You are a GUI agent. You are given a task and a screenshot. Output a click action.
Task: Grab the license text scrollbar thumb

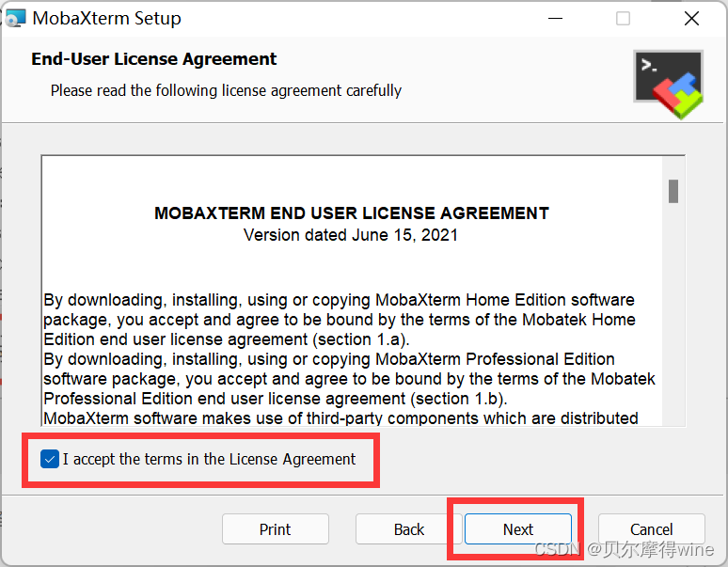pyautogui.click(x=673, y=191)
